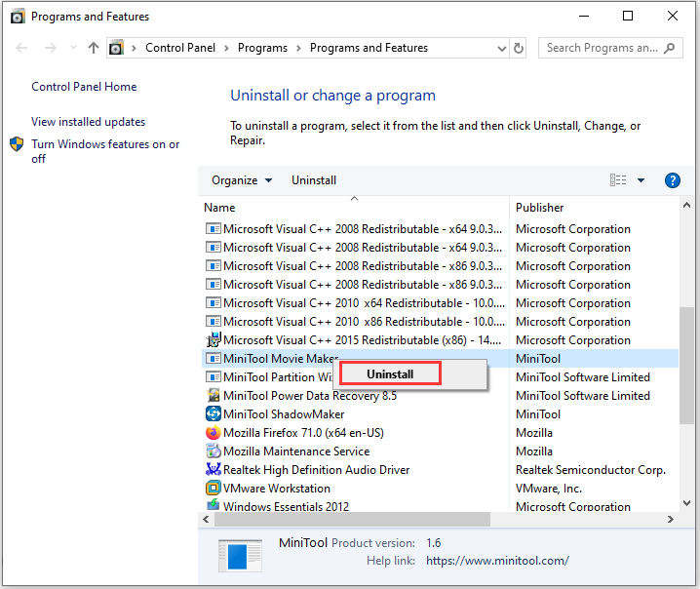Click the Mozilla Firefox icon
This screenshot has width=700, height=589.
point(214,432)
